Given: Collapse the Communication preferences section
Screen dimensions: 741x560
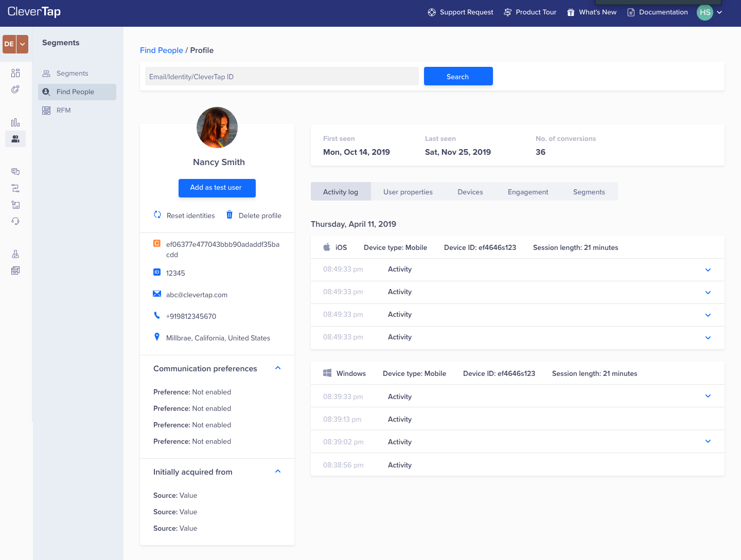Looking at the screenshot, I should 278,368.
